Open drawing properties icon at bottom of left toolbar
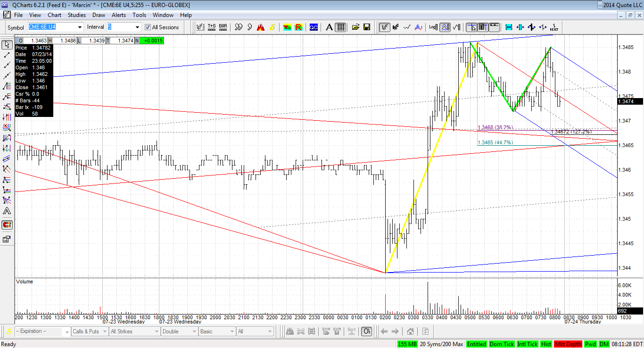Image resolution: width=644 pixels, height=348 pixels. [7, 239]
